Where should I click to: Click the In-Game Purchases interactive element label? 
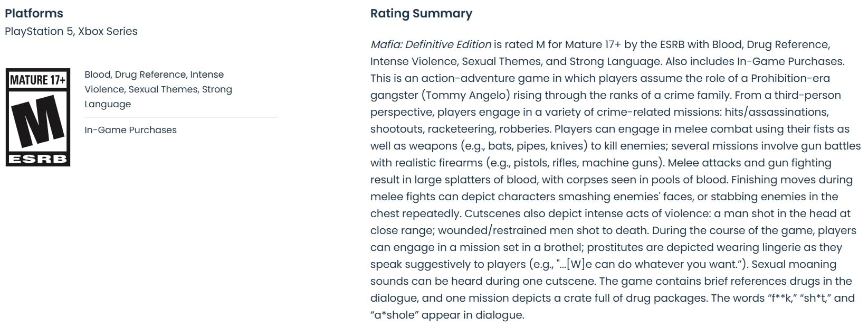click(130, 130)
